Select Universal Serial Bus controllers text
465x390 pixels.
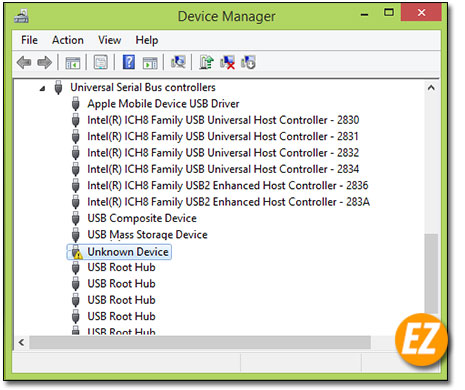tap(143, 87)
